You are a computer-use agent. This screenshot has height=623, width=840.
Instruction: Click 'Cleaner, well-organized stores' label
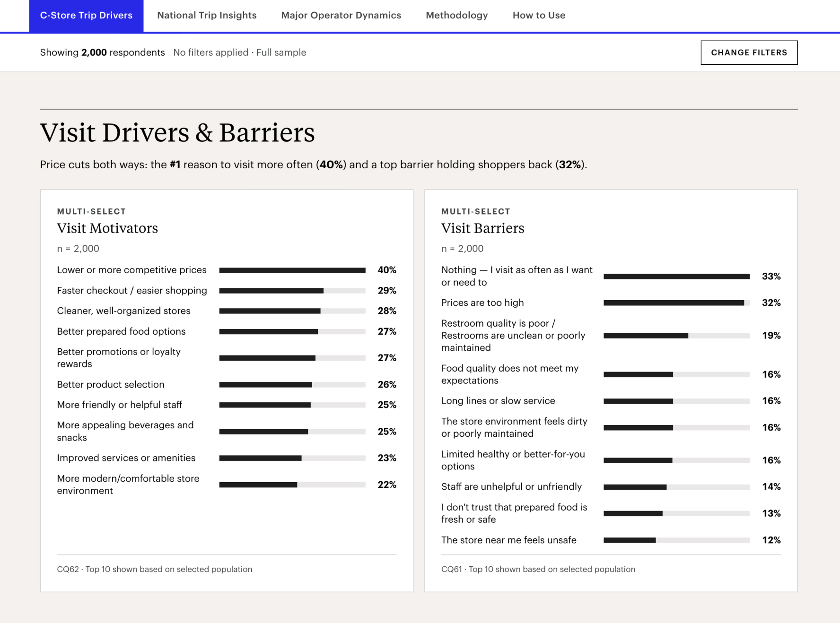pos(123,311)
